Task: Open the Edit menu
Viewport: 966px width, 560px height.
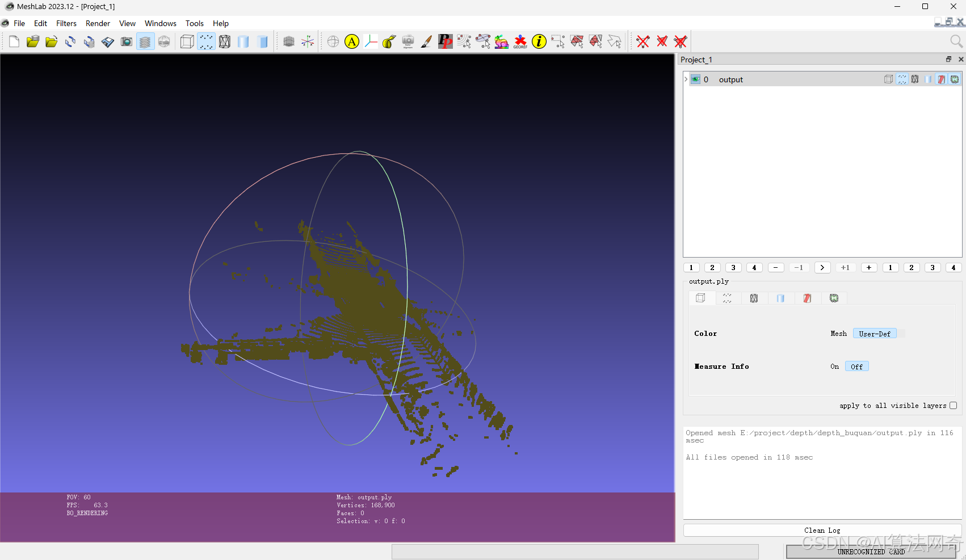Action: point(40,23)
